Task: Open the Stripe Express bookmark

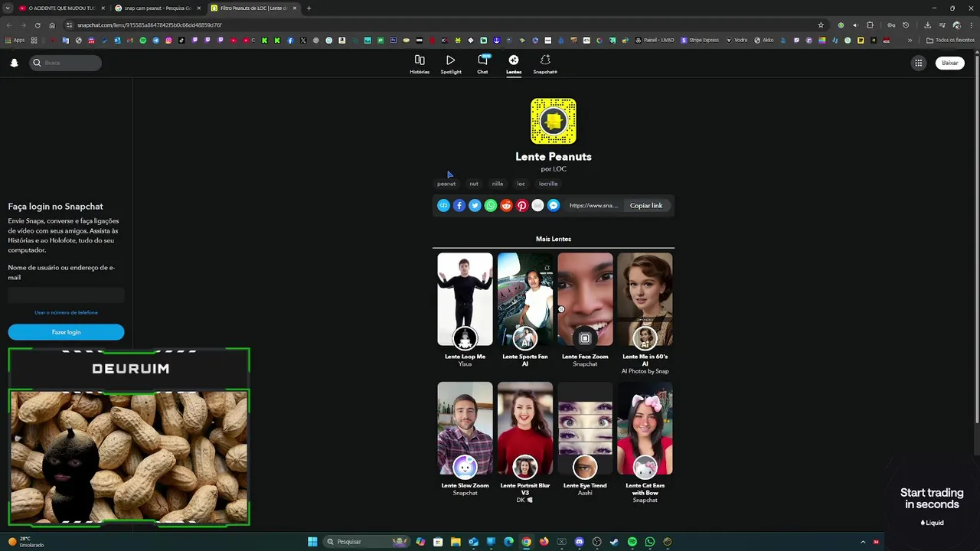Action: (x=700, y=40)
